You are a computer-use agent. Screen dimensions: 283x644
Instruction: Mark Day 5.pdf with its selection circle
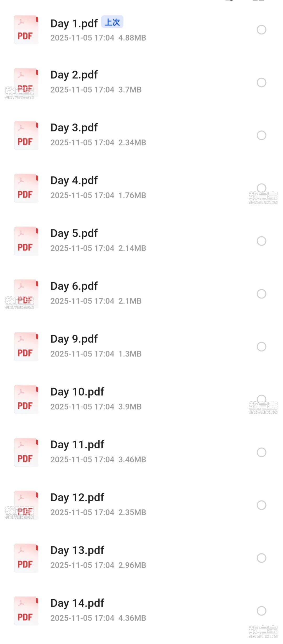click(x=261, y=241)
